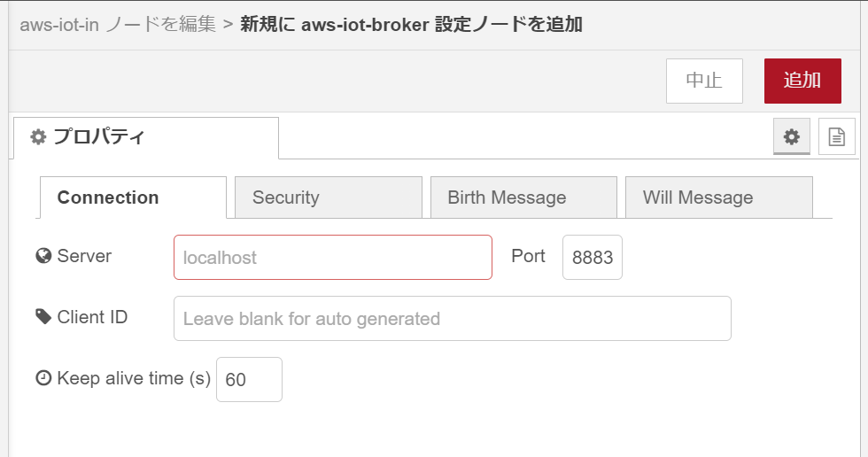The width and height of the screenshot is (868, 457).
Task: Focus the Client ID input field
Action: [x=452, y=319]
